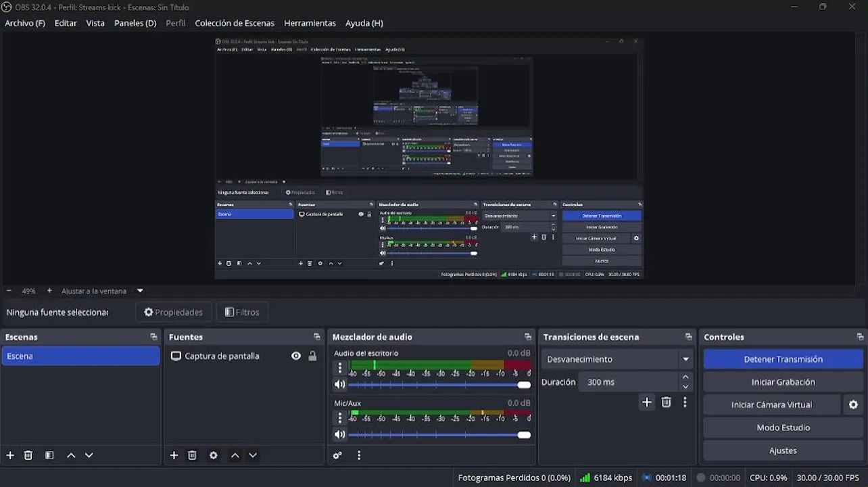Viewport: 868px width, 487px height.
Task: Undock the Escenas panel
Action: pos(153,337)
